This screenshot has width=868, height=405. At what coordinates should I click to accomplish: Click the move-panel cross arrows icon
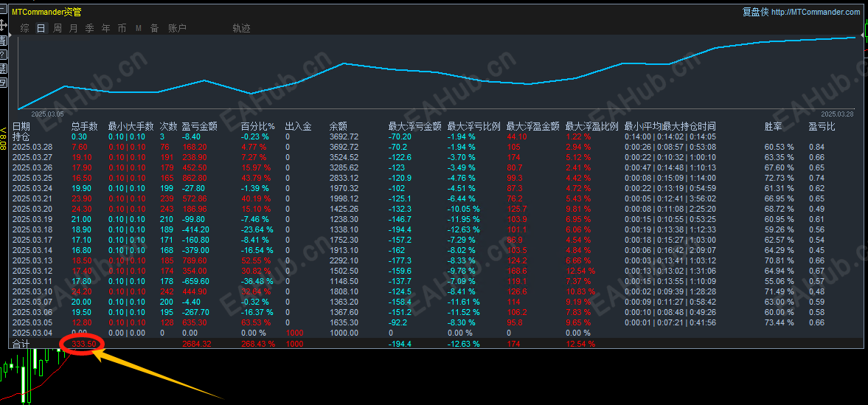[x=3, y=25]
